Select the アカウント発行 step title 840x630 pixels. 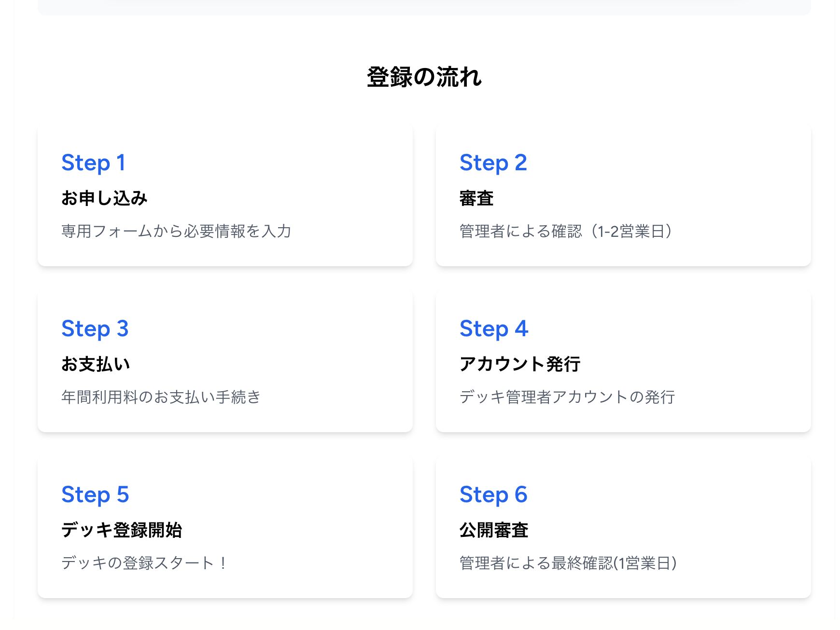520,364
